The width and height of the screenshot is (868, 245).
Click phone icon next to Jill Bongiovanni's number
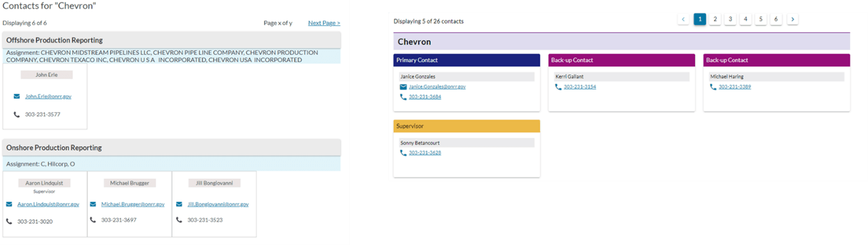pos(179,220)
